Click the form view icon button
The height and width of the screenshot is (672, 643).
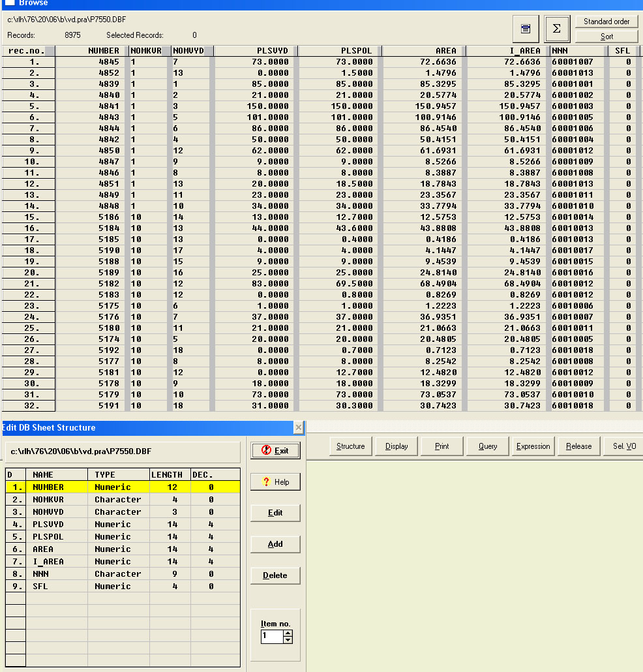(x=526, y=29)
